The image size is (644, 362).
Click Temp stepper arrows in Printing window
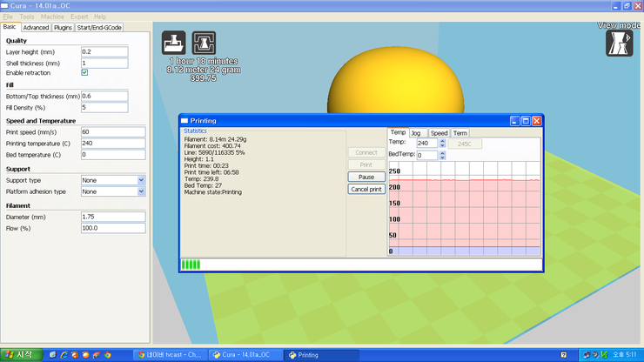[442, 143]
